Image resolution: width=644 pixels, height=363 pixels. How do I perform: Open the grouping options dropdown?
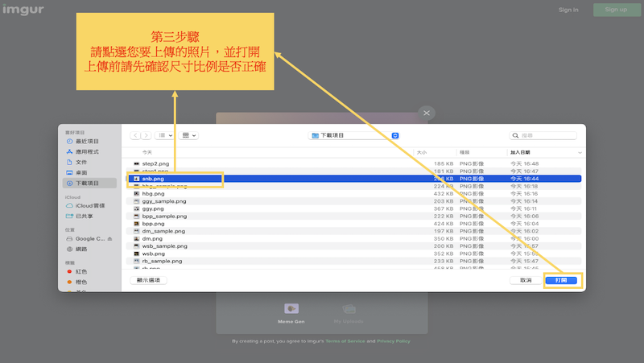click(189, 136)
